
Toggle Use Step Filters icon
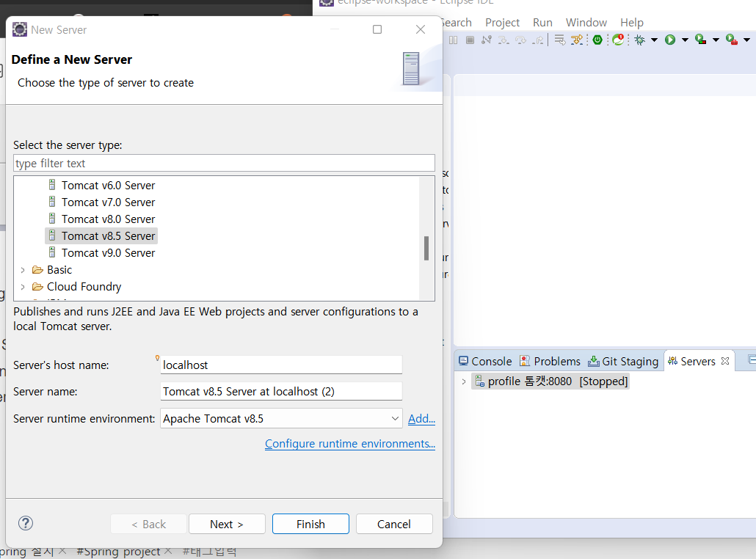[x=577, y=40]
